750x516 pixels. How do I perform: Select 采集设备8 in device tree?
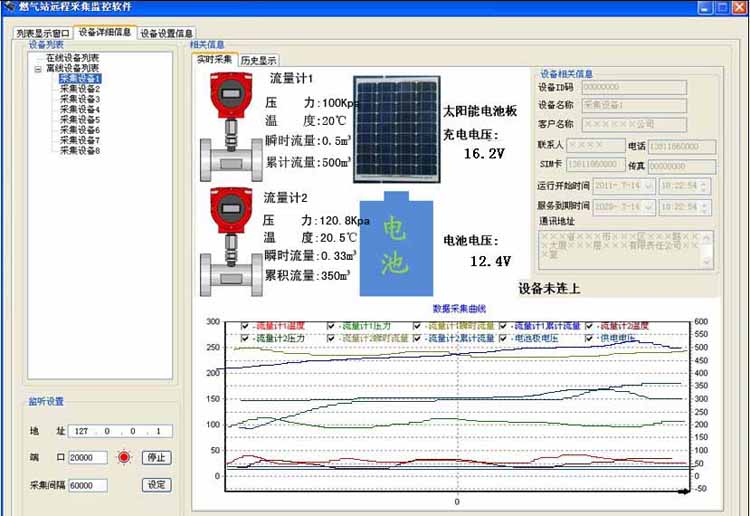point(80,151)
